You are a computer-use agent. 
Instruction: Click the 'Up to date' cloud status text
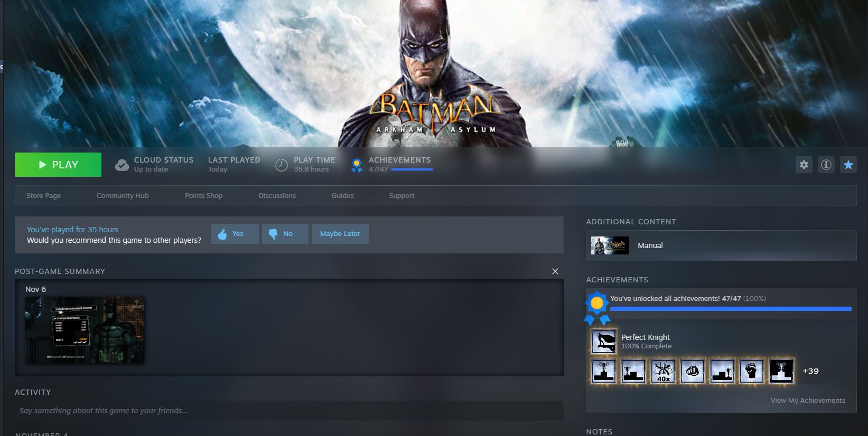[x=151, y=169]
